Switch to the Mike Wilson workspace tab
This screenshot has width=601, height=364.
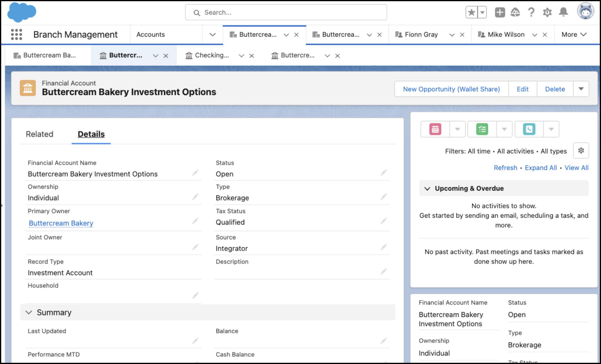(x=506, y=34)
